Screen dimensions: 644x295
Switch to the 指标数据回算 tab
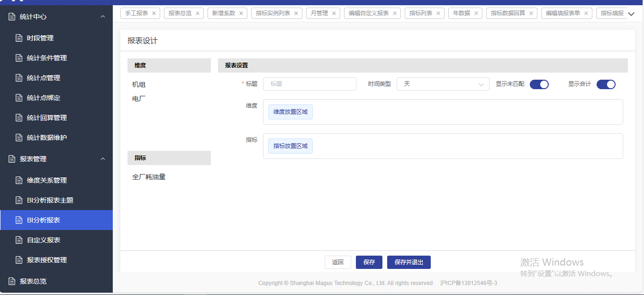click(x=508, y=13)
